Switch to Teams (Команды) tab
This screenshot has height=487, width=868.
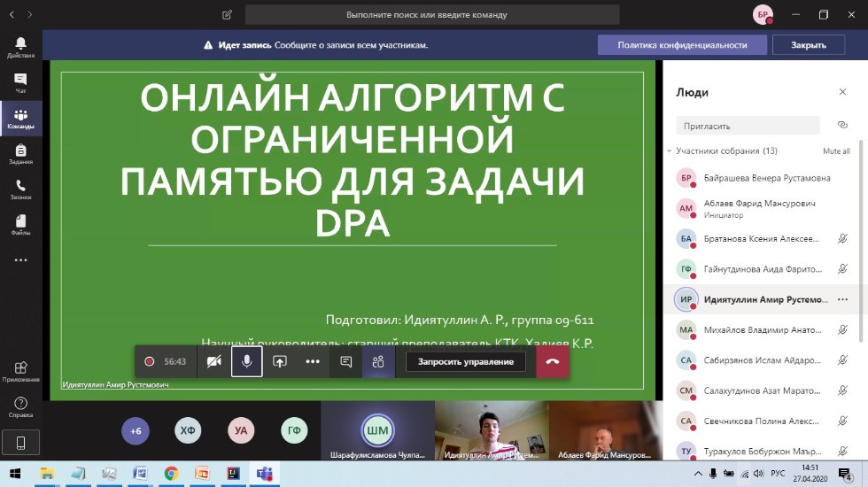click(x=20, y=118)
